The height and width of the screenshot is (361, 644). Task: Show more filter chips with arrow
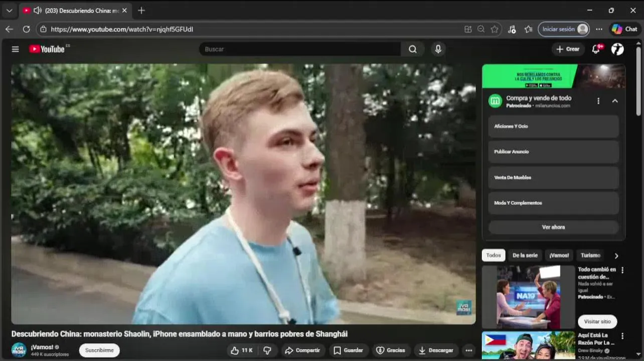tap(616, 256)
